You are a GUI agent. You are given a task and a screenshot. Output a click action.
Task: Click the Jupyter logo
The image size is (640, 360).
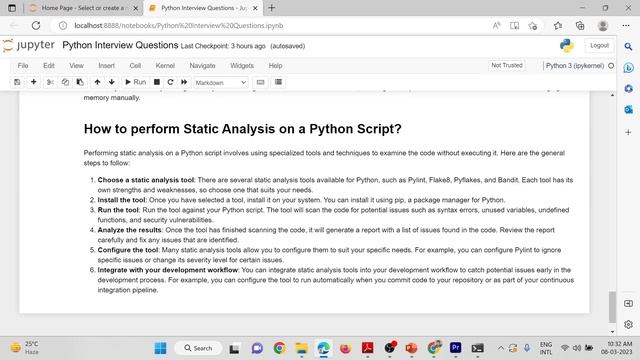[29, 45]
